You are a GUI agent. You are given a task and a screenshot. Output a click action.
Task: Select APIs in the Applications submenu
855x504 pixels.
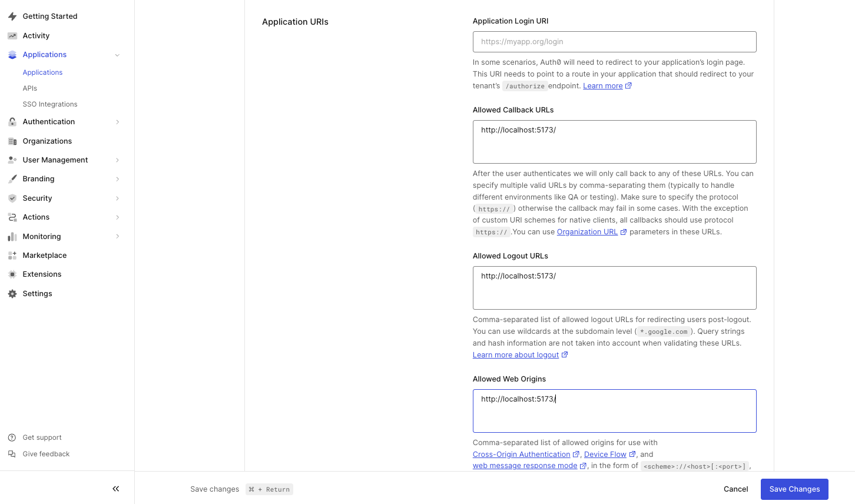(x=29, y=88)
